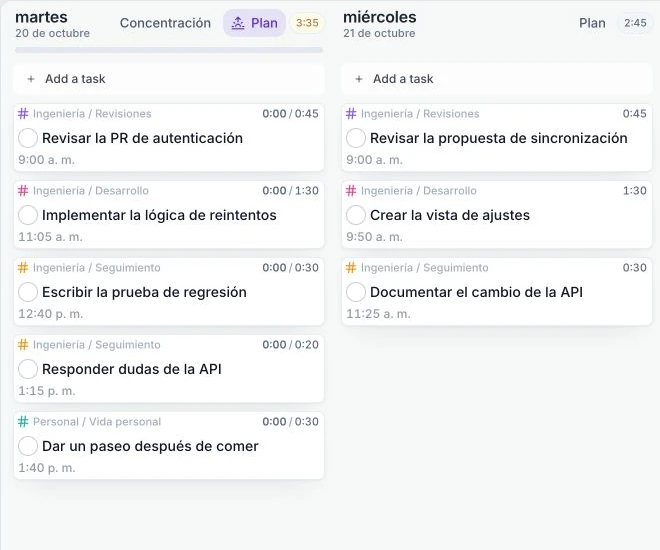Screen dimensions: 660x550
Task: Open channel Ingeniería / Revisiones on the authentication PR card
Action: tap(92, 114)
